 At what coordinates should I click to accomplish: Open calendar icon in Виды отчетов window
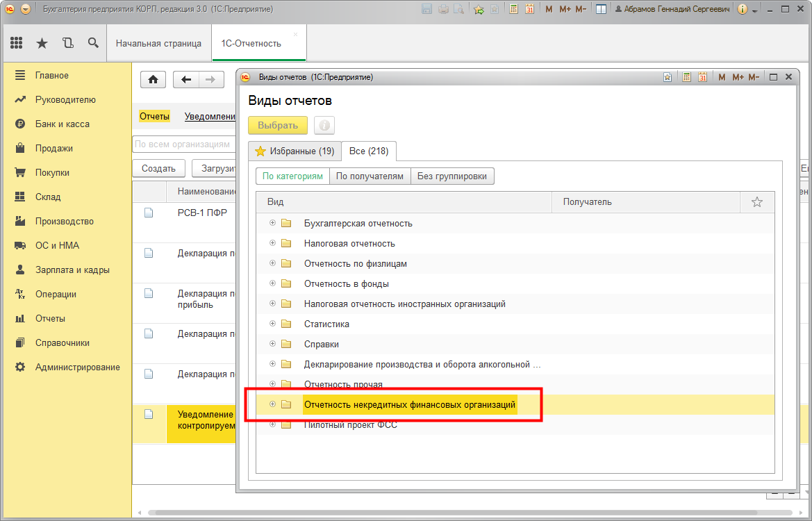[x=702, y=77]
